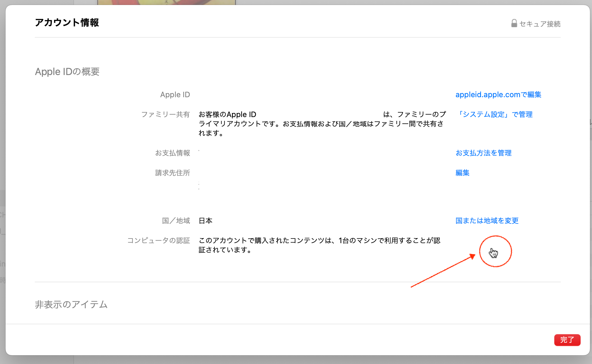Screen dimensions: 592x364
Task: Click the redacted Apple ID field
Action: point(269,95)
